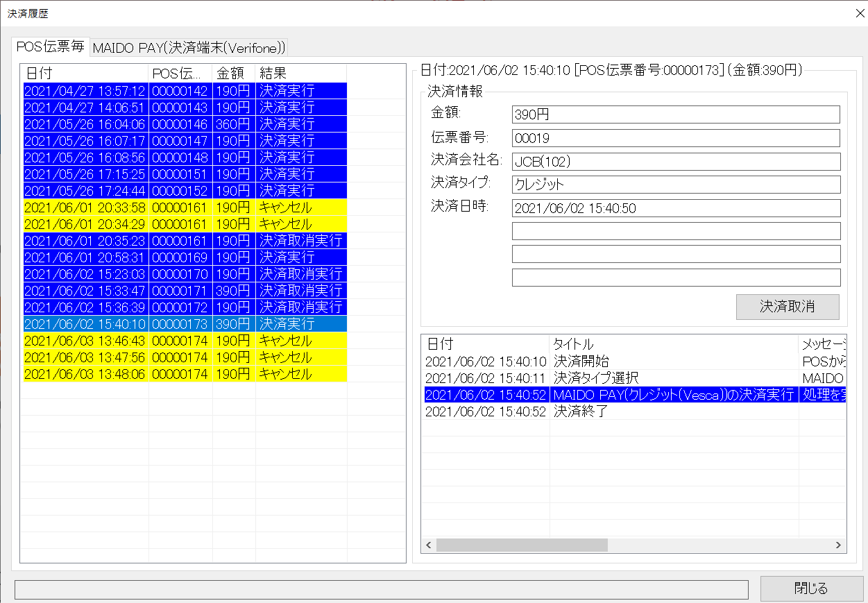The height and width of the screenshot is (603, 868).
Task: Select cancelled row 2021/06/03 13:48:06
Action: tap(185, 374)
